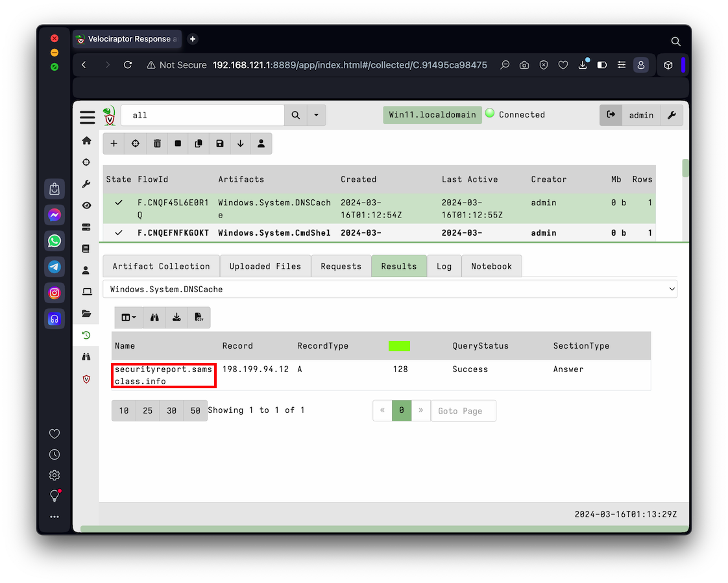
Task: Open the hamburger navigation menu
Action: coord(87,116)
